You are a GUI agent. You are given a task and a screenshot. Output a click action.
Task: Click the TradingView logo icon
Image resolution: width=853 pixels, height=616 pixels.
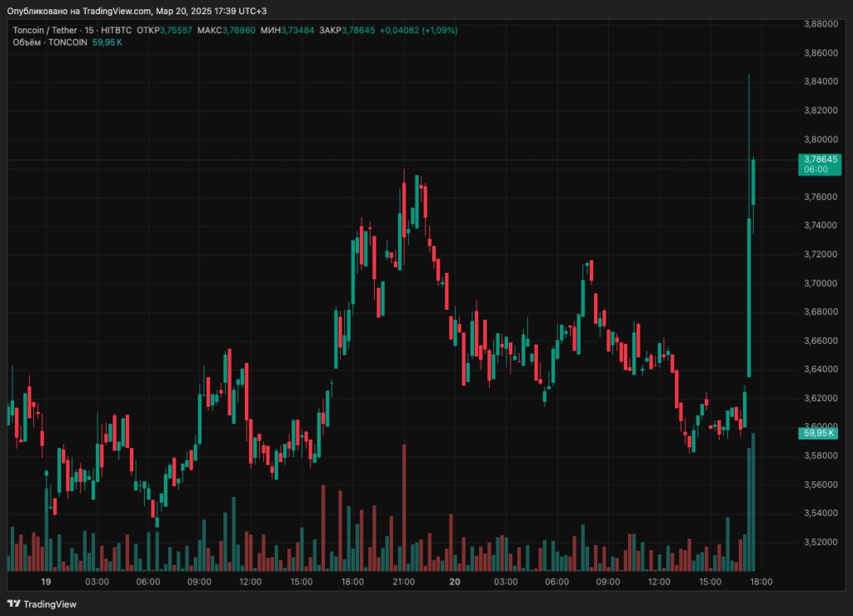click(14, 604)
